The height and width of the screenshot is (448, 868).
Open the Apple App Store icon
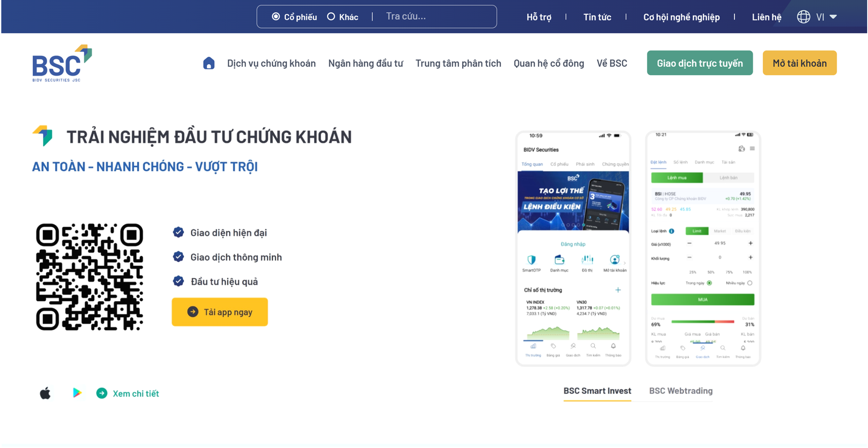[45, 393]
